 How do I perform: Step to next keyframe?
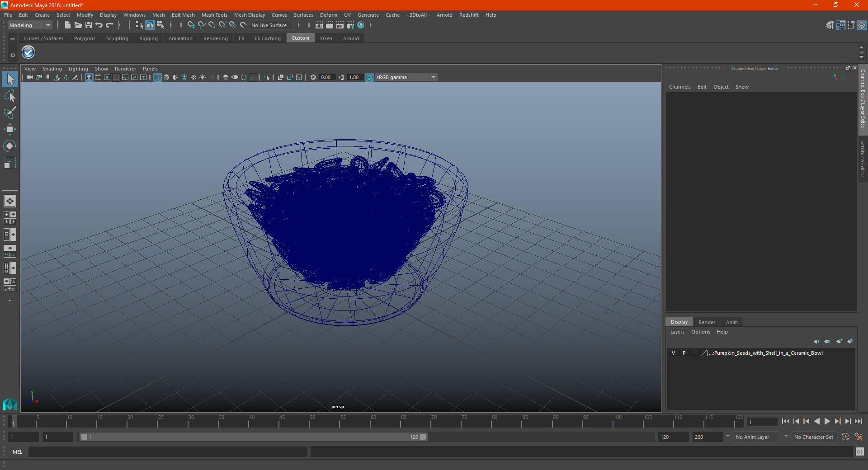coord(838,421)
